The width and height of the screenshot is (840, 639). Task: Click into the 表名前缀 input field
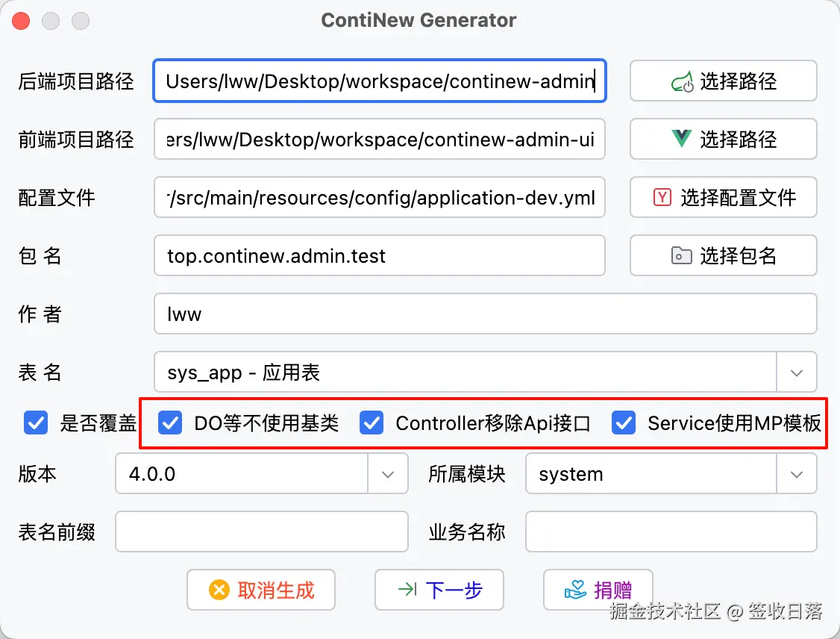click(x=262, y=532)
